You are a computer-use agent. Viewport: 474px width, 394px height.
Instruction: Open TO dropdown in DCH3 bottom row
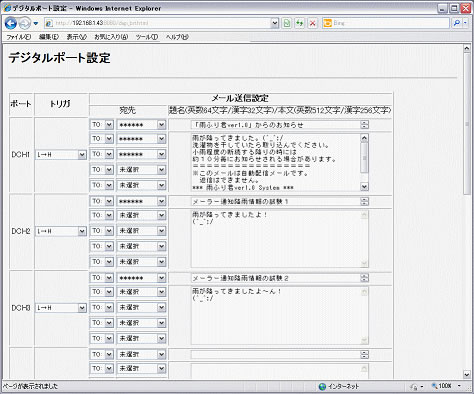[x=102, y=338]
